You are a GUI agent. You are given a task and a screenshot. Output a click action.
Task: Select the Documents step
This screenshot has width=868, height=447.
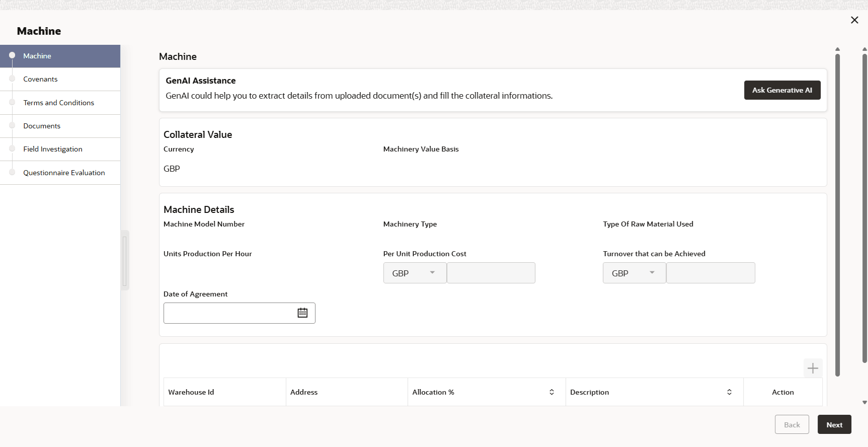click(x=42, y=126)
